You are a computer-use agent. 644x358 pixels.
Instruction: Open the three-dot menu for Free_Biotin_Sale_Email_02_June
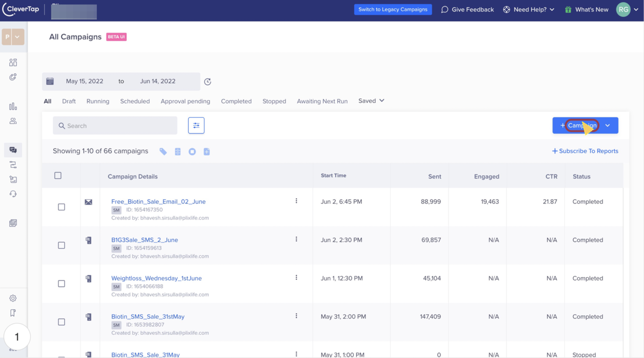[x=296, y=201]
